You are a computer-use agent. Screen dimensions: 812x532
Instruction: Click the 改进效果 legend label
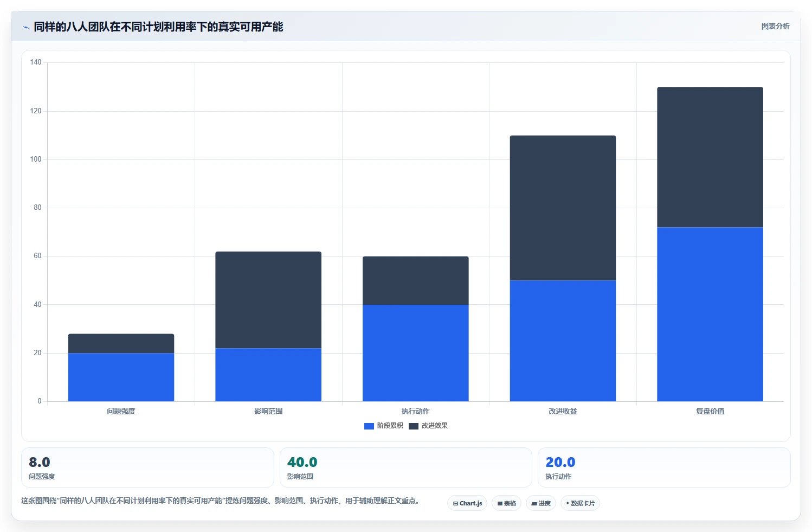point(435,426)
